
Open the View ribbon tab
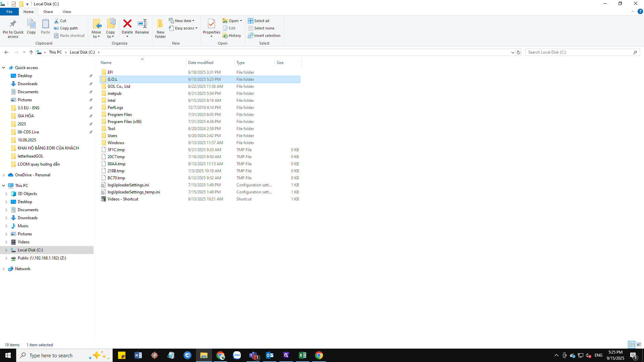tap(67, 12)
